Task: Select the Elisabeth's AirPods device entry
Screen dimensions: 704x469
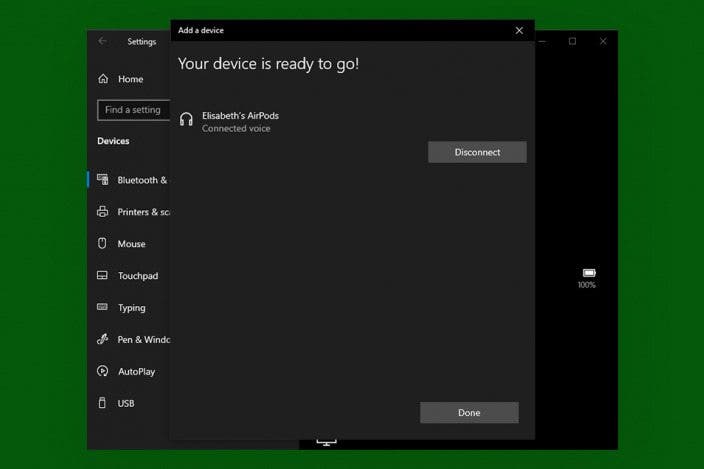Action: [240, 121]
